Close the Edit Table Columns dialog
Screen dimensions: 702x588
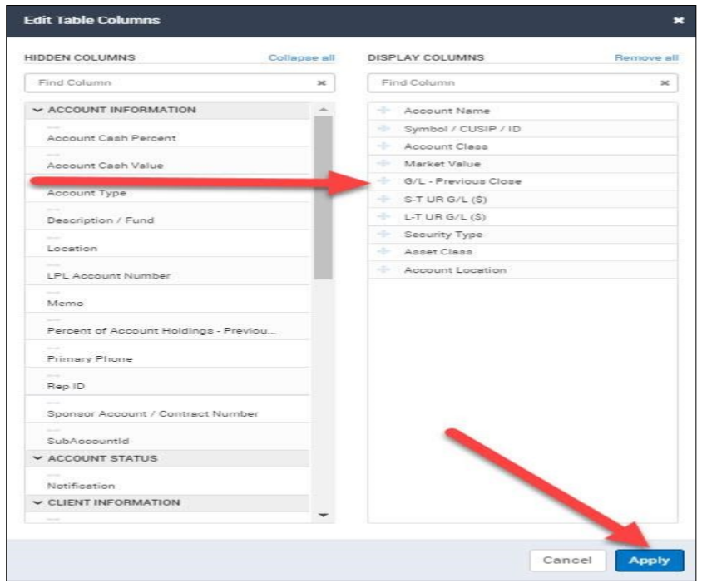pyautogui.click(x=679, y=20)
